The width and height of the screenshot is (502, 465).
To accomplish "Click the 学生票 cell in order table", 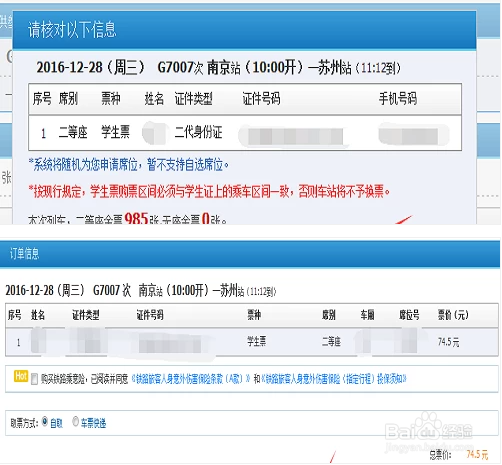I will click(x=256, y=341).
